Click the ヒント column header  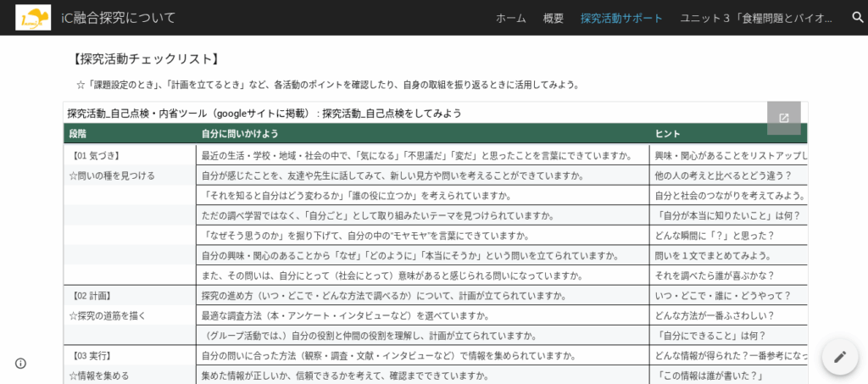666,134
